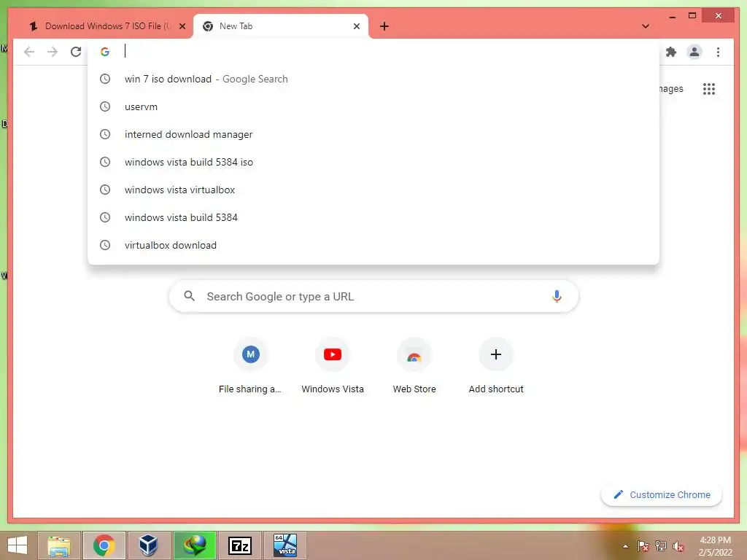Open the Windows Vista YouTube shortcut
Image resolution: width=747 pixels, height=560 pixels.
click(x=333, y=367)
